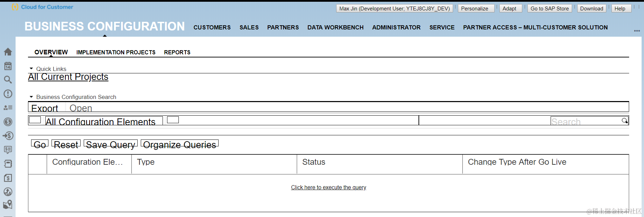Click the Open button
644x217 pixels.
(x=81, y=108)
